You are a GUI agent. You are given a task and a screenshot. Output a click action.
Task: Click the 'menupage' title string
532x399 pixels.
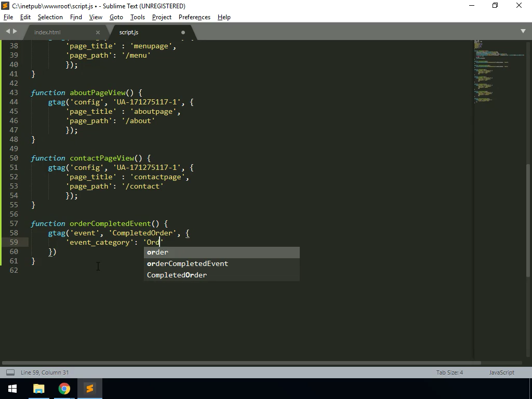pos(151,46)
